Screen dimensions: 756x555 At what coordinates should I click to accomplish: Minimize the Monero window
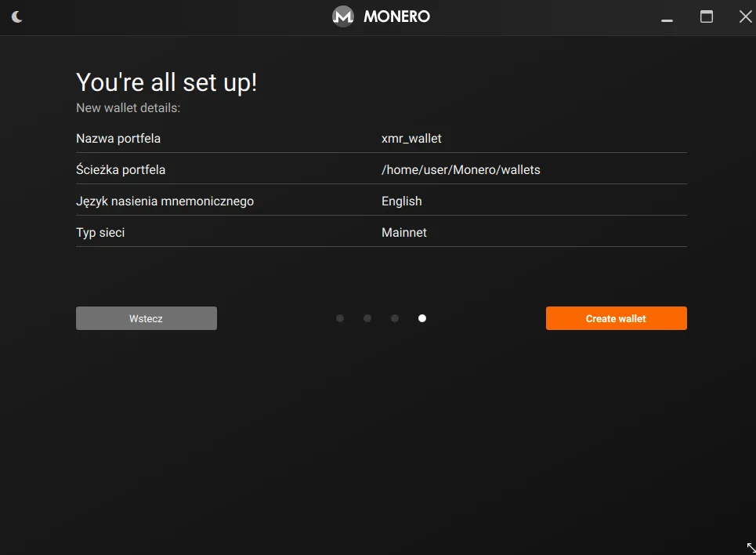tap(667, 20)
